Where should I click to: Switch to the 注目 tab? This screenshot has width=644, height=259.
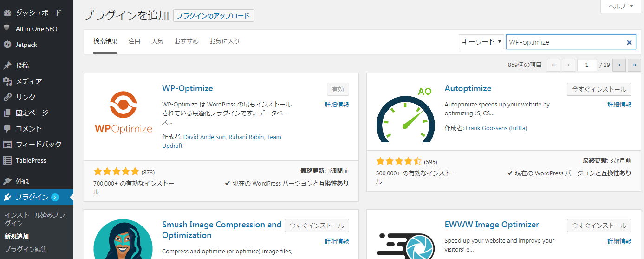(x=135, y=41)
